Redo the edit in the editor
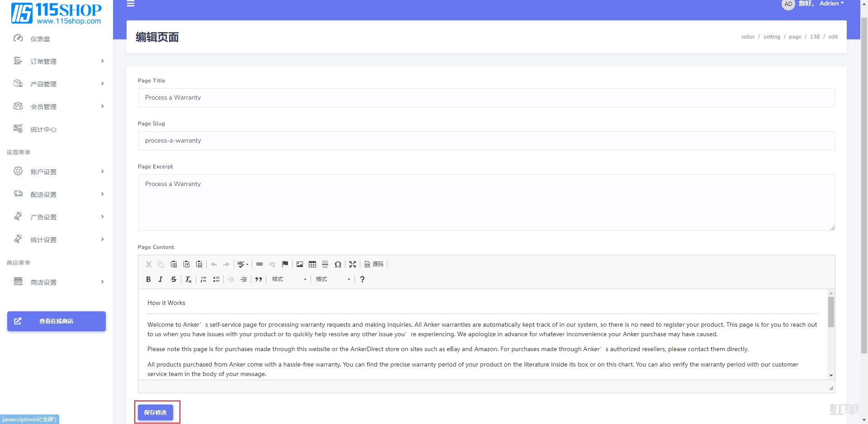The width and height of the screenshot is (868, 424). tap(226, 264)
